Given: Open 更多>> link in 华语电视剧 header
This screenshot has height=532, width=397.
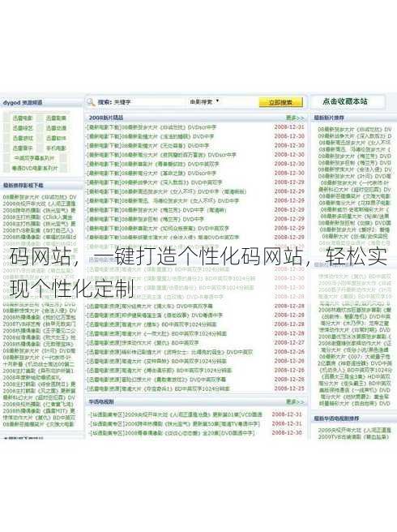Looking at the screenshot, I should click(x=295, y=401).
